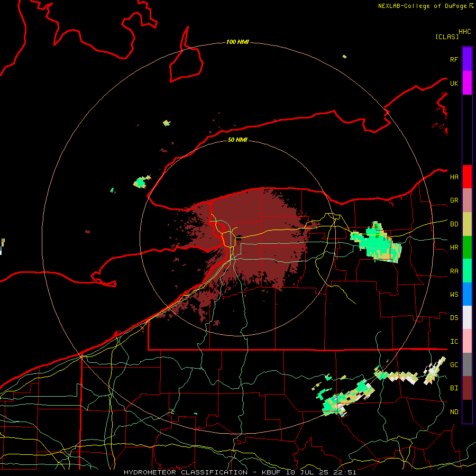Click the UK legend label
The image size is (476, 476).
point(454,83)
